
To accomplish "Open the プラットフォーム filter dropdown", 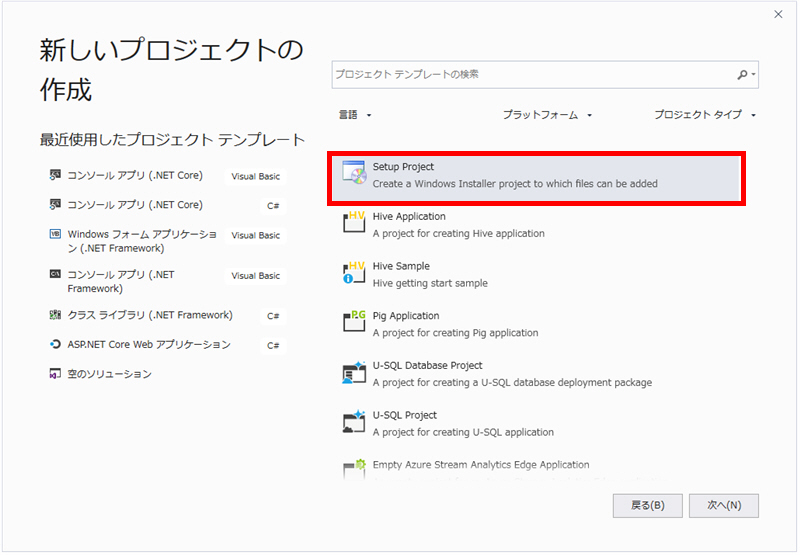I will click(x=547, y=115).
